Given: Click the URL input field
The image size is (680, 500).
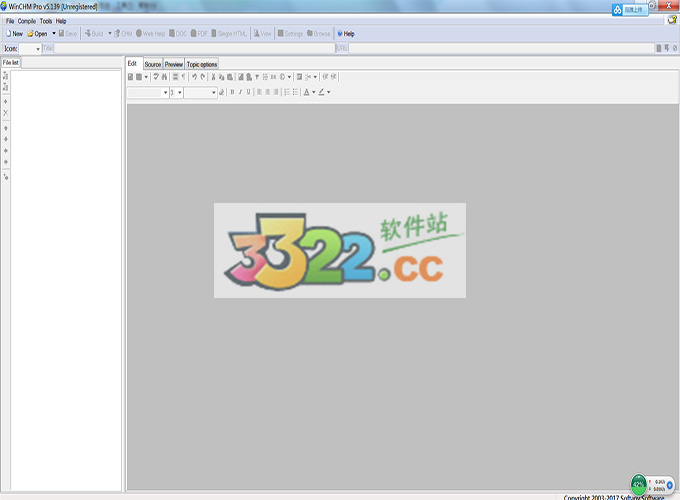Looking at the screenshot, I should 501,49.
